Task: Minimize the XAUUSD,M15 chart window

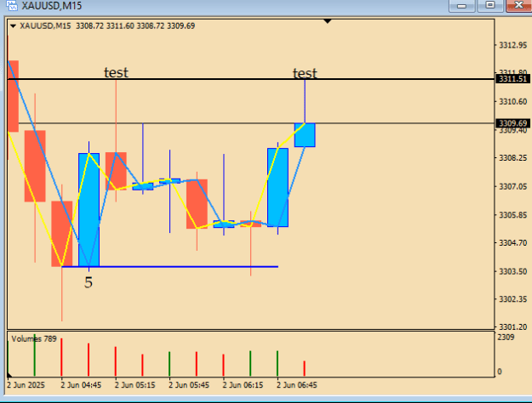Action: pos(461,5)
